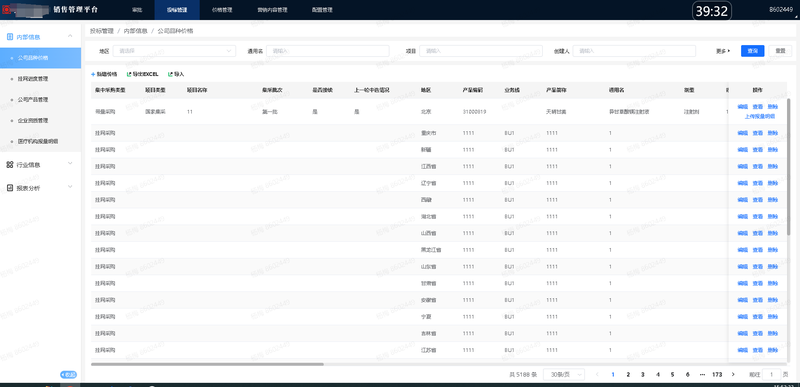Click the sidebar collapse pill button

pos(68,375)
